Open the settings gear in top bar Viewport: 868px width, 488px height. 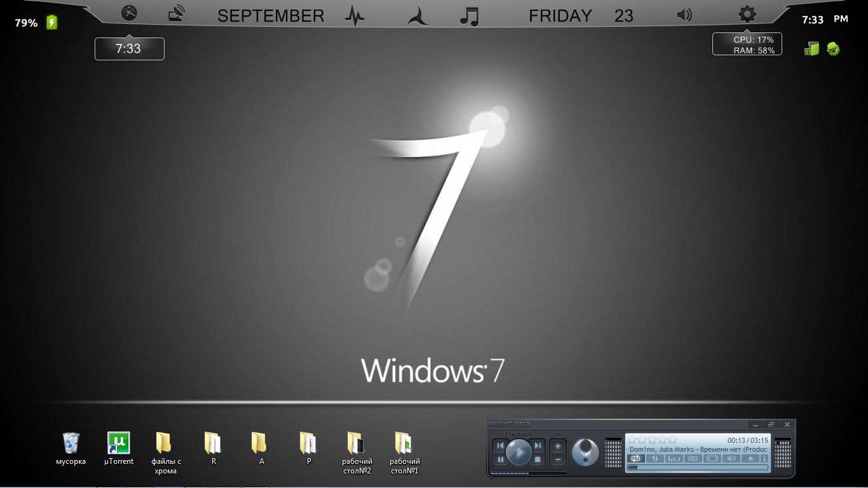[747, 14]
